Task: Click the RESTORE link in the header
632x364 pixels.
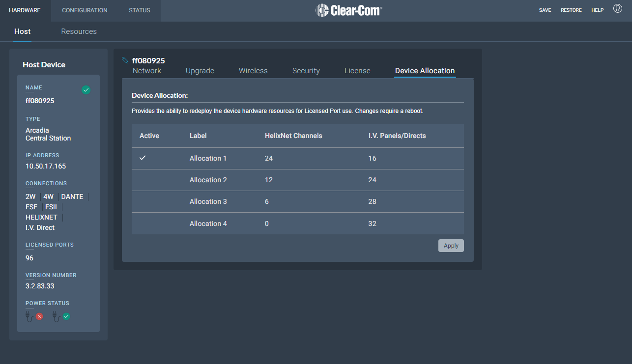Action: tap(571, 10)
